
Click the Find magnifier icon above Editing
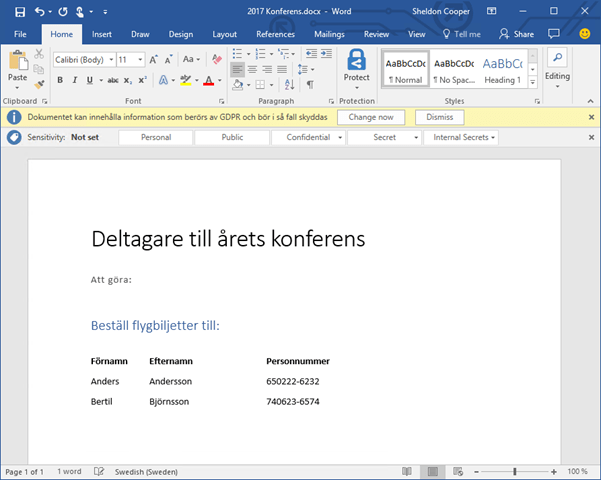coord(557,58)
